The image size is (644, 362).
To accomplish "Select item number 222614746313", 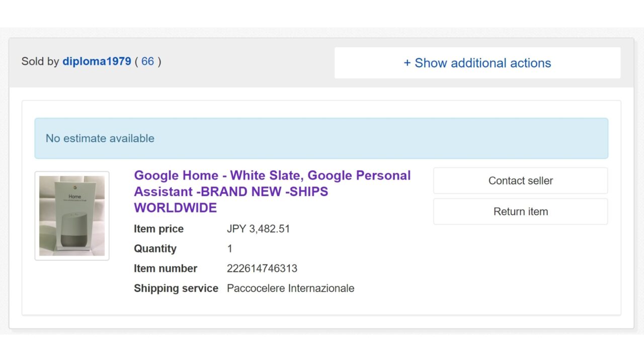I will pyautogui.click(x=262, y=268).
